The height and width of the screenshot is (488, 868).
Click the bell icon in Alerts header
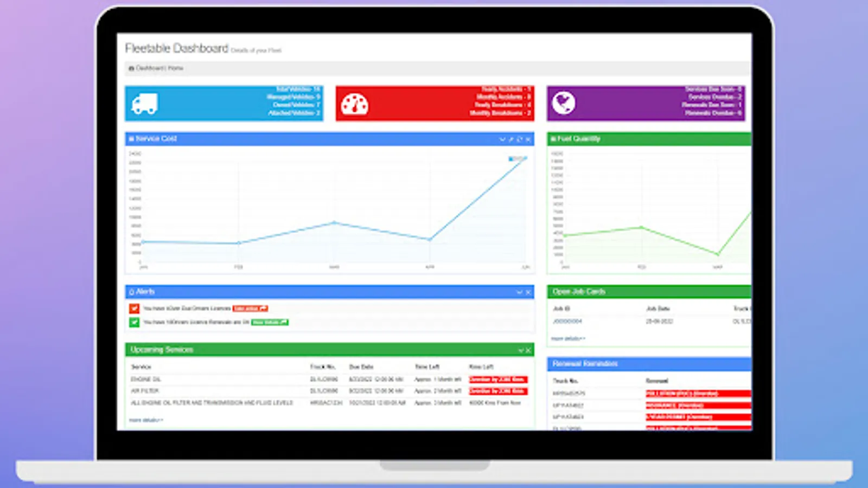[132, 292]
